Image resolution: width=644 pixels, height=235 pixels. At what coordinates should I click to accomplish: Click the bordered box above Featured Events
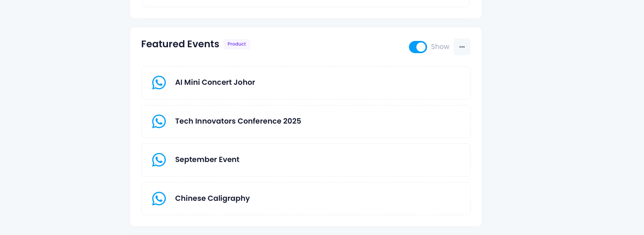click(x=306, y=3)
